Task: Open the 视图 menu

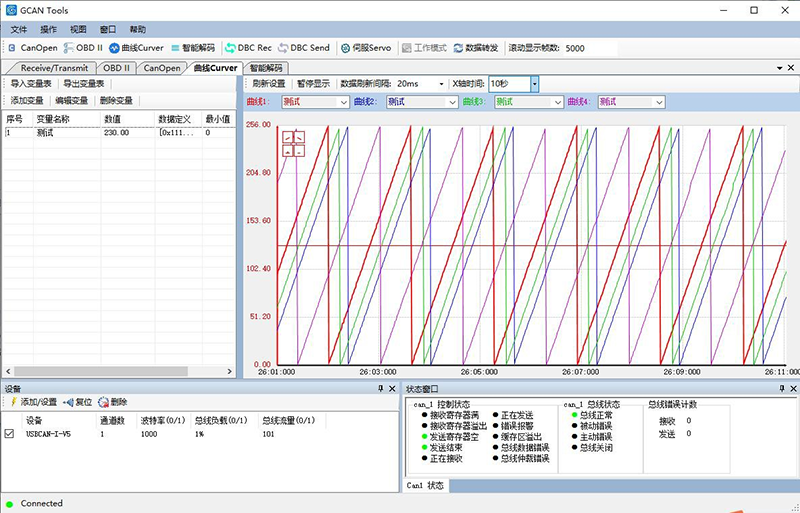Action: pos(78,29)
